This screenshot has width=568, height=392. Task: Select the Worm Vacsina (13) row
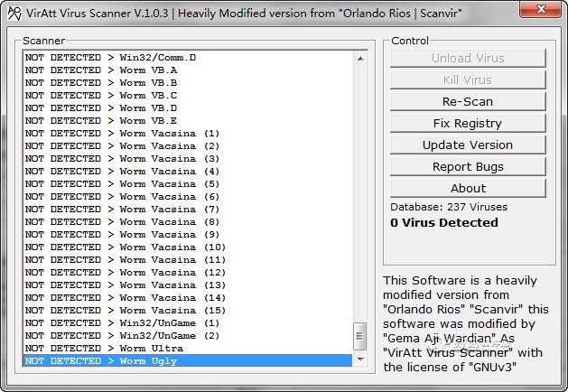pyautogui.click(x=188, y=285)
